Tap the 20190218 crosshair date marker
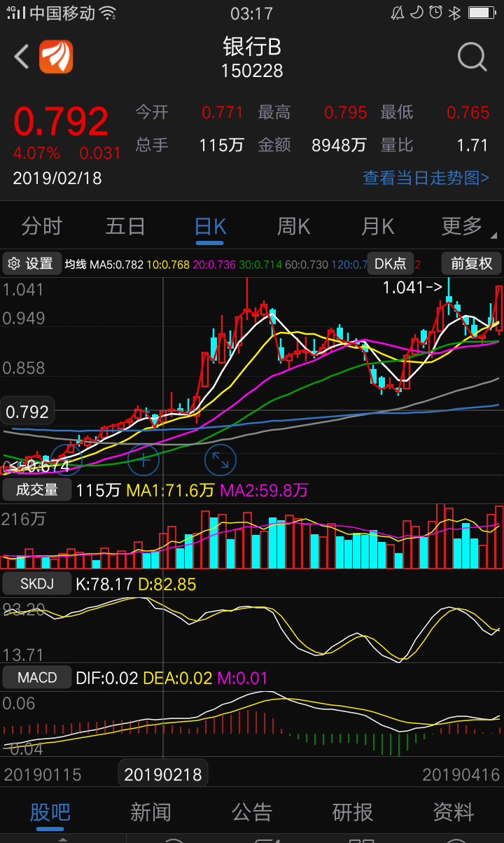504x843 pixels. (x=163, y=774)
